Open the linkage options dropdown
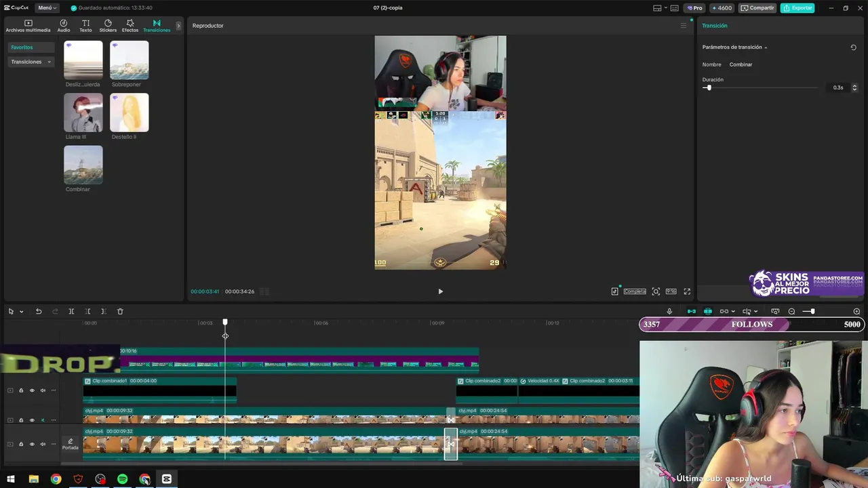868x488 pixels. 733,312
